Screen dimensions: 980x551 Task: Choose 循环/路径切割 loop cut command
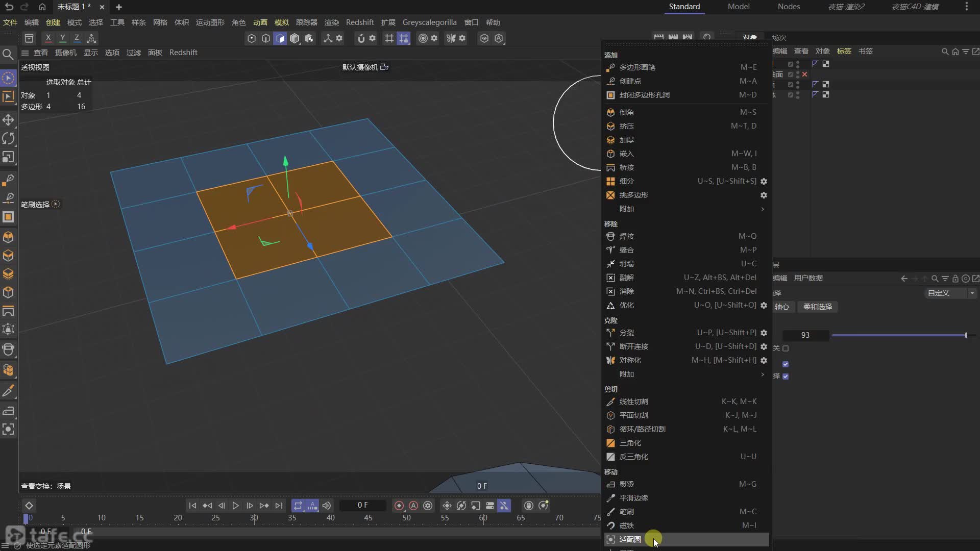pos(686,429)
